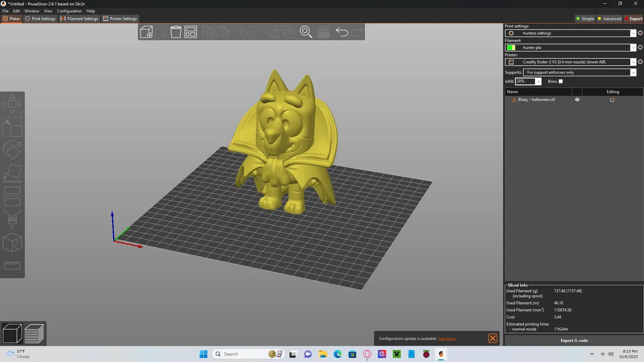
Task: Open File Explorer from the taskbar
Action: [323, 354]
